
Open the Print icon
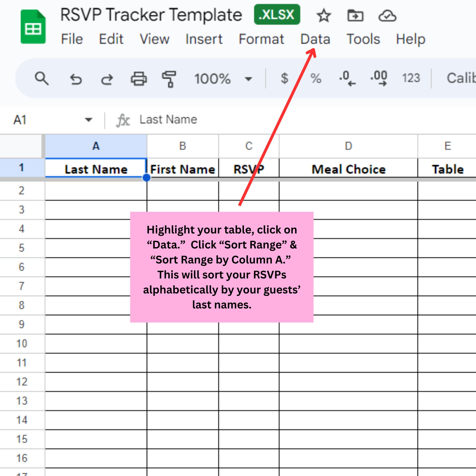pos(139,78)
